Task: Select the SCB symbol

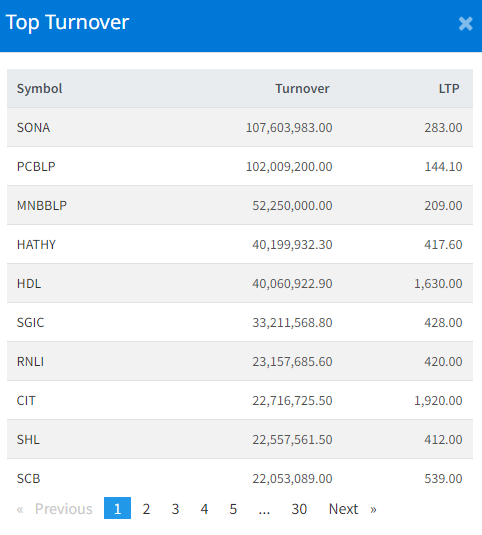Action: point(29,478)
